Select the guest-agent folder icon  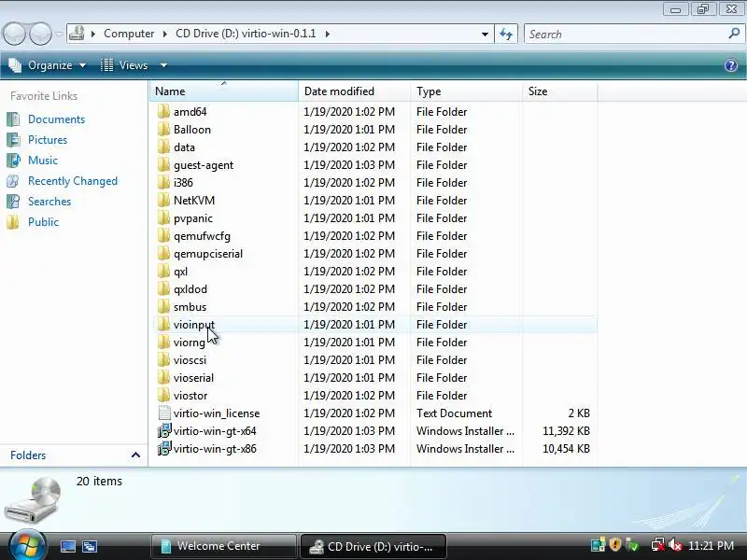(163, 165)
